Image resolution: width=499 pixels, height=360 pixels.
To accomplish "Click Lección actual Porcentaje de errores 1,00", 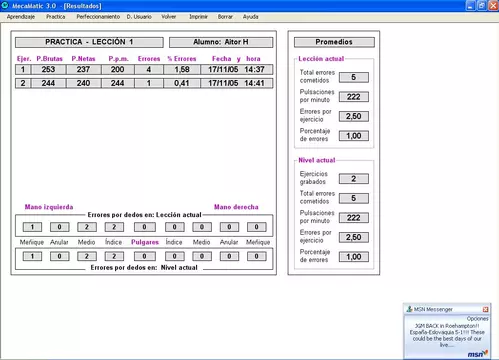I will pyautogui.click(x=354, y=136).
